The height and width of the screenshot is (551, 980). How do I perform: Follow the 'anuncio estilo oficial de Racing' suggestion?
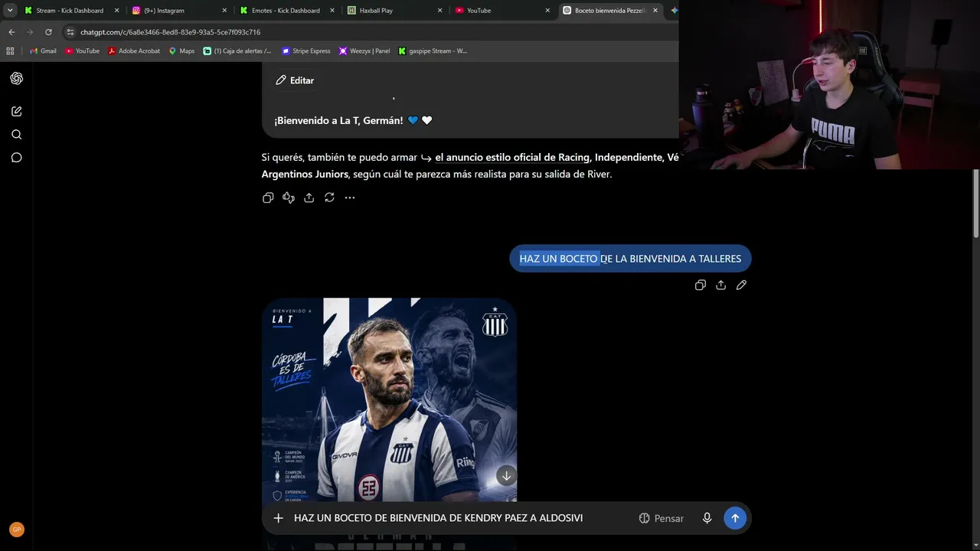(512, 157)
